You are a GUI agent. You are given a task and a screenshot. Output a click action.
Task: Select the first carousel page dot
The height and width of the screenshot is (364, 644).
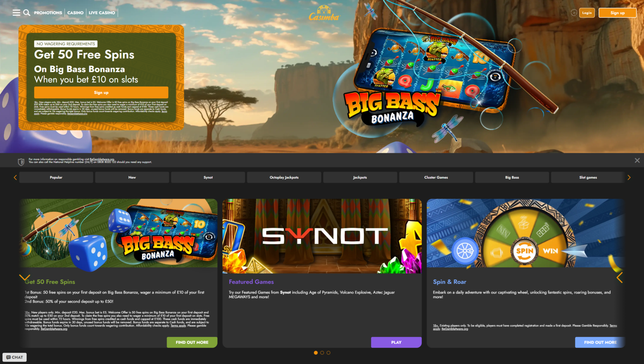[316, 353]
